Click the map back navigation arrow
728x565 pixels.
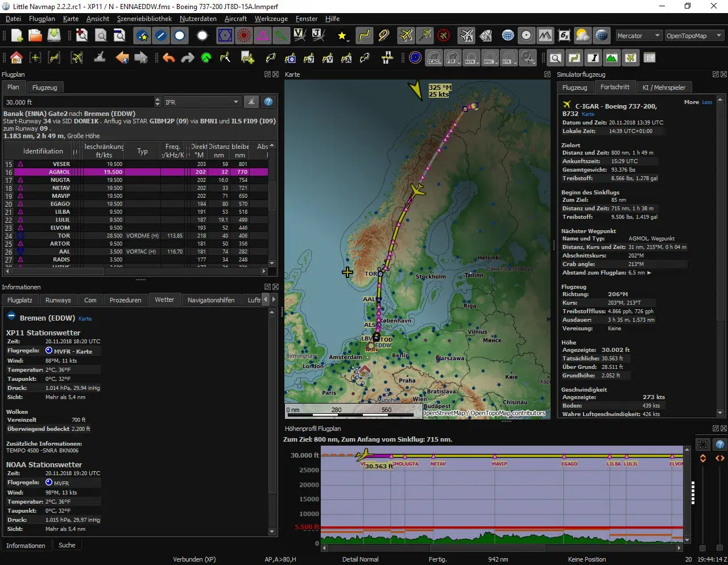click(x=122, y=58)
